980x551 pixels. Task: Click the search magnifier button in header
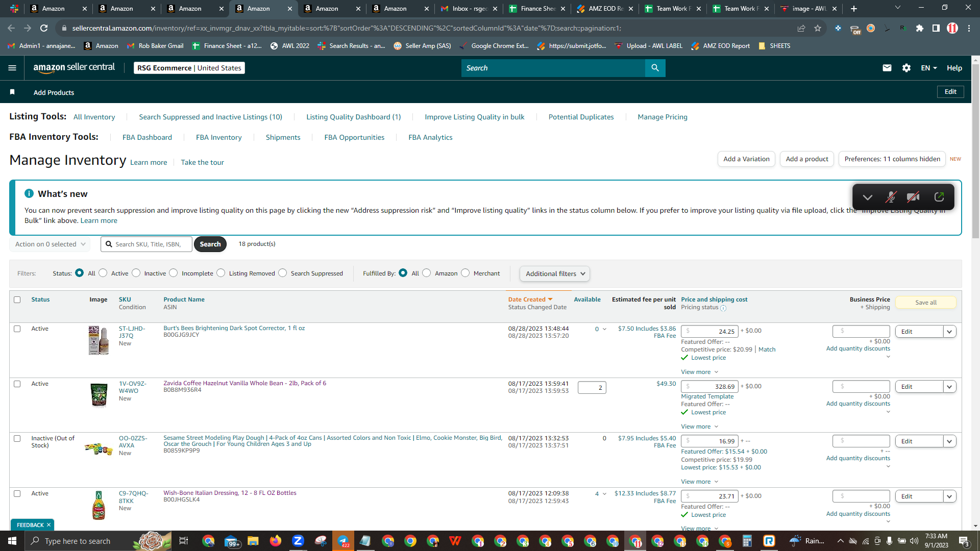click(655, 68)
